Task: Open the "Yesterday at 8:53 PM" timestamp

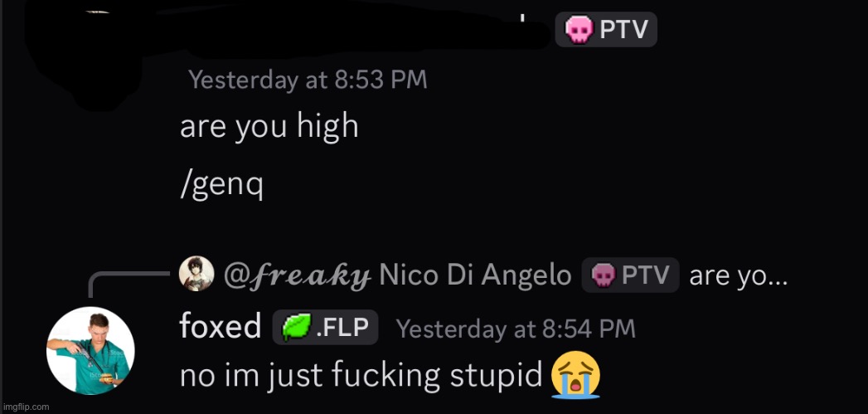Action: 308,80
